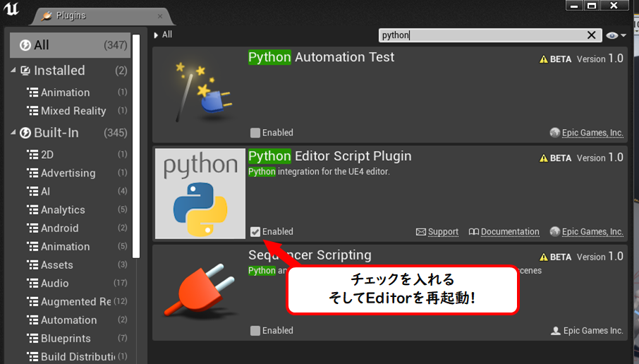Open Epic Games link on Python Editor Script

tap(592, 231)
